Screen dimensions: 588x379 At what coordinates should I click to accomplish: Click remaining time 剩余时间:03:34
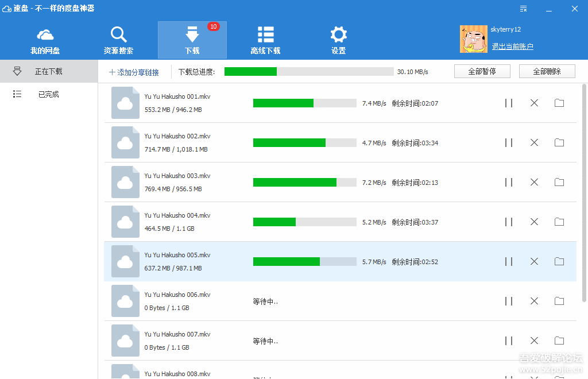tap(415, 143)
